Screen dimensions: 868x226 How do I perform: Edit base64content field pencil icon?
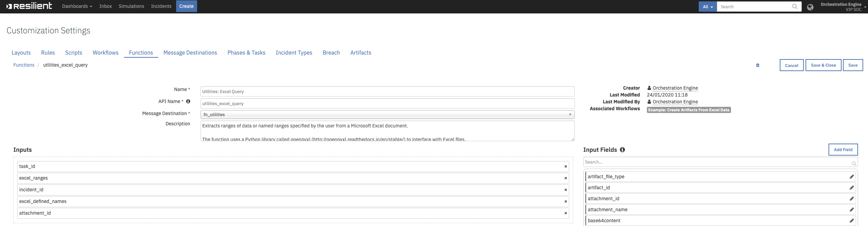point(852,221)
